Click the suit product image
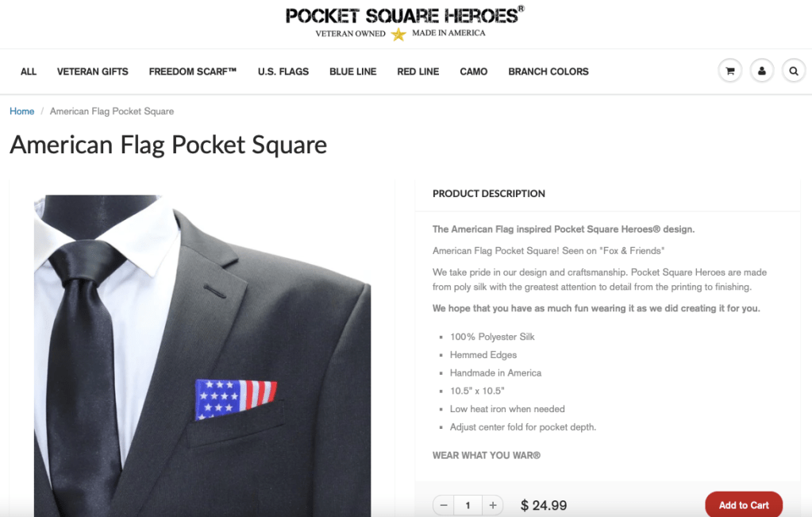The image size is (812, 517). point(202,355)
